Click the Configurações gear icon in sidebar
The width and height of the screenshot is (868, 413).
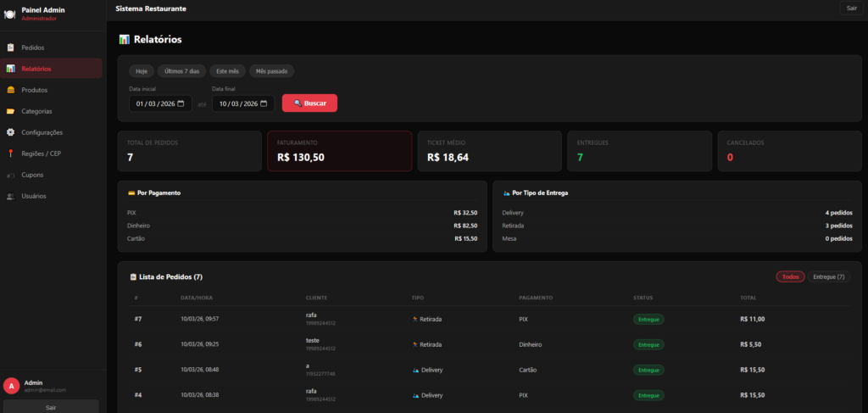pos(10,132)
